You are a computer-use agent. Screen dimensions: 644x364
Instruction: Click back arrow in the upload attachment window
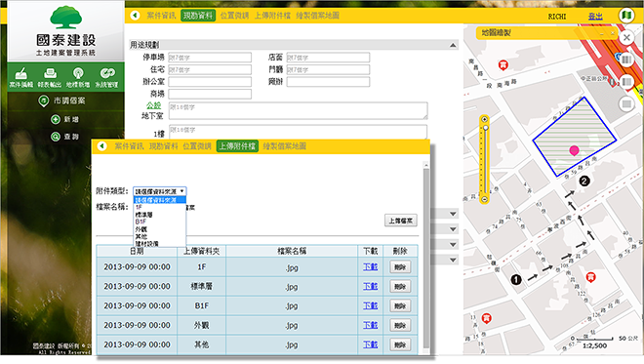[101, 145]
